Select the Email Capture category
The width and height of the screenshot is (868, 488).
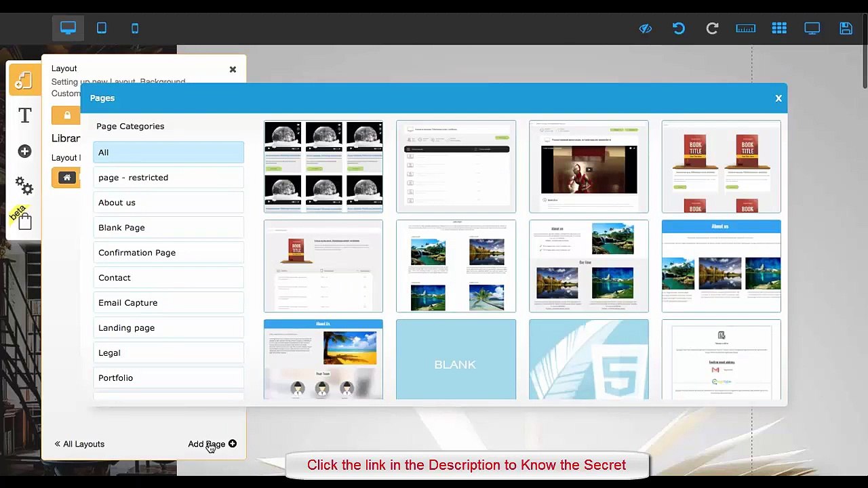click(169, 303)
